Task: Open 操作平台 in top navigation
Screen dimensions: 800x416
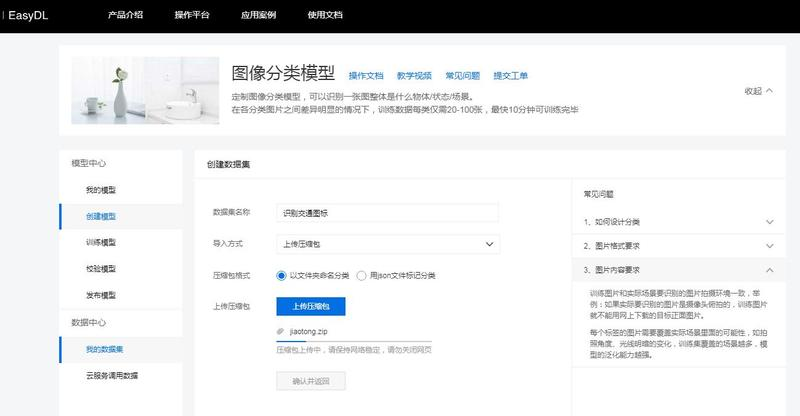Action: (x=192, y=15)
